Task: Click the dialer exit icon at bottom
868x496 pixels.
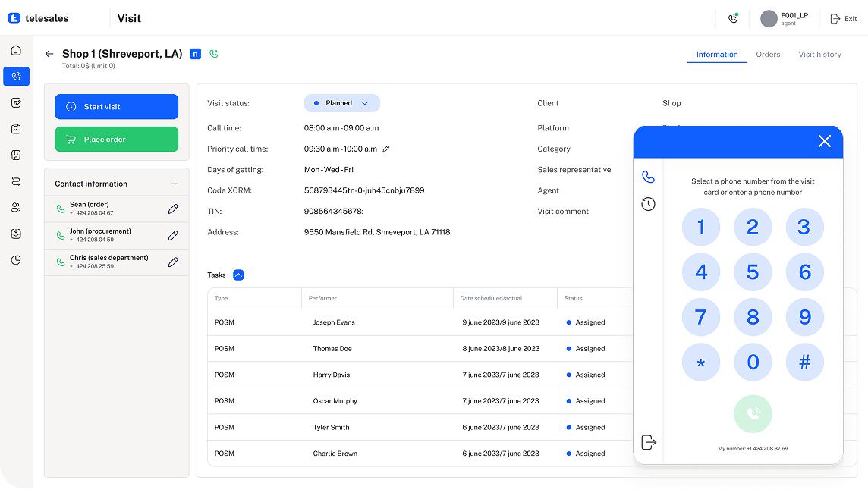Action: tap(648, 442)
